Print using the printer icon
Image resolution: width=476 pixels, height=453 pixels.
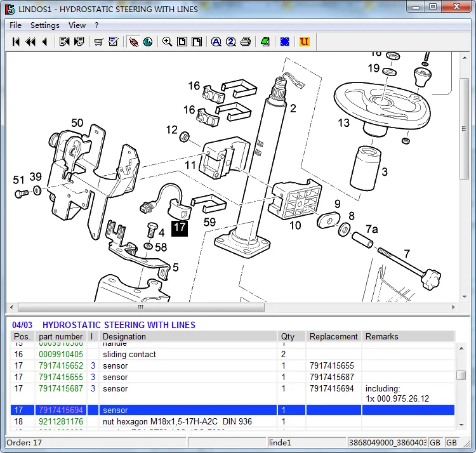[246, 42]
